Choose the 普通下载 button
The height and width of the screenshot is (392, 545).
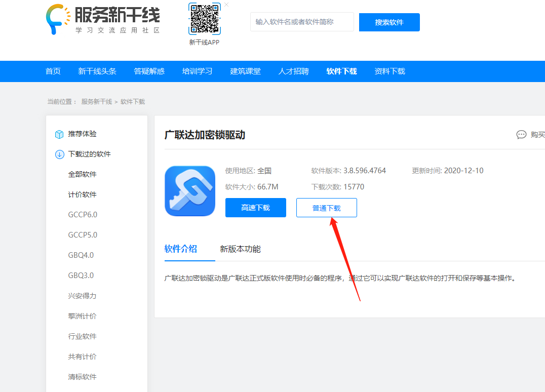click(x=327, y=208)
